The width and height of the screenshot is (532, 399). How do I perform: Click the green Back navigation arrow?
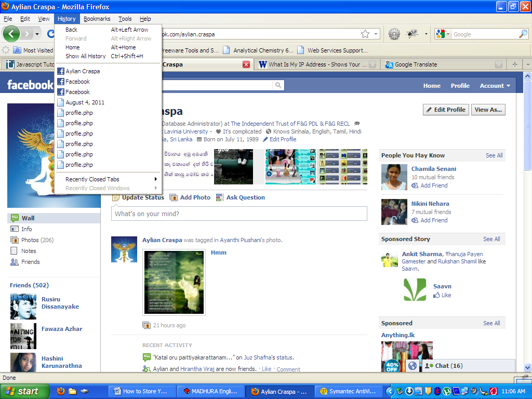pos(11,34)
